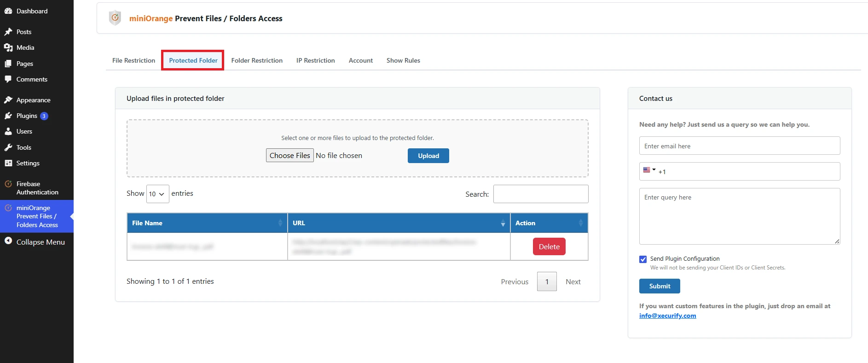Open Appearance in the sidebar menu
The width and height of the screenshot is (868, 363).
tap(34, 100)
